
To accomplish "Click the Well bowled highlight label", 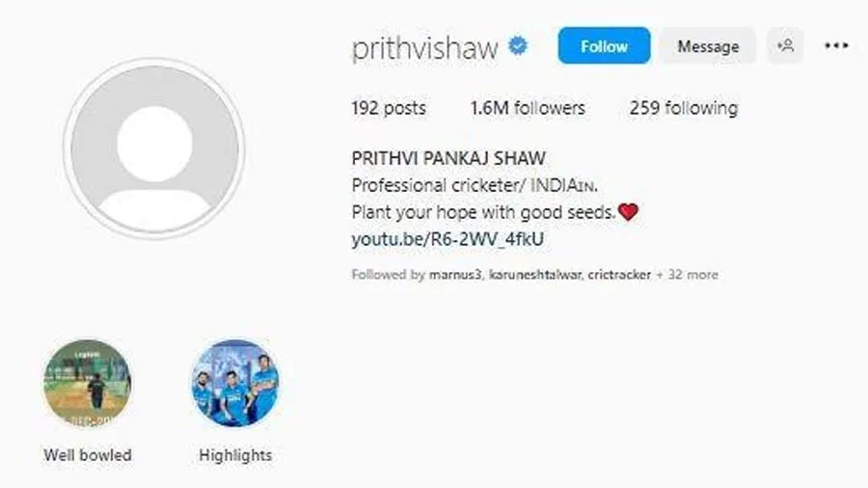I will point(88,455).
